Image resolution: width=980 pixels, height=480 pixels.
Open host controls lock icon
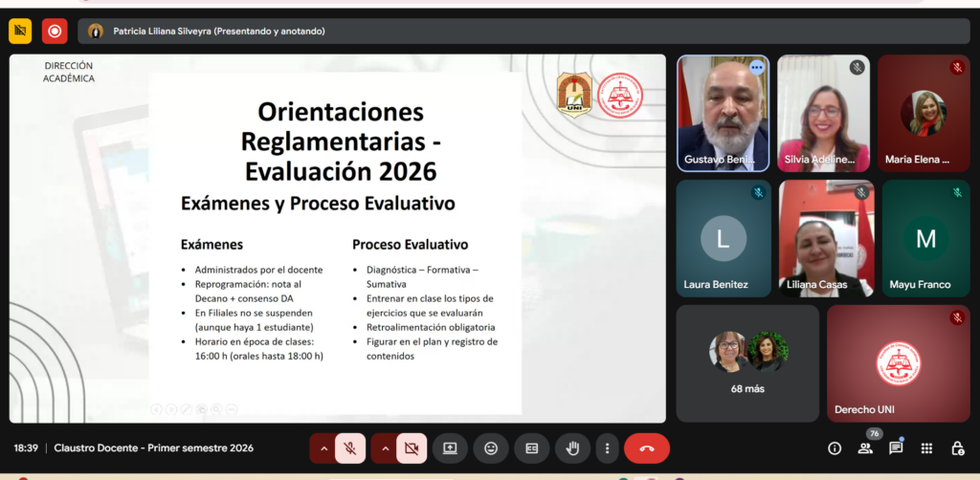click(957, 447)
